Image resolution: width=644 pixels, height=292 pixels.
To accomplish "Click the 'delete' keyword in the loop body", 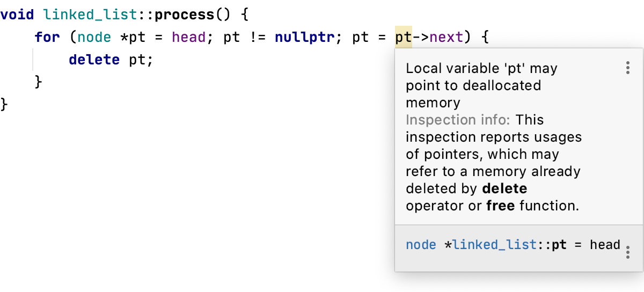I will click(94, 60).
